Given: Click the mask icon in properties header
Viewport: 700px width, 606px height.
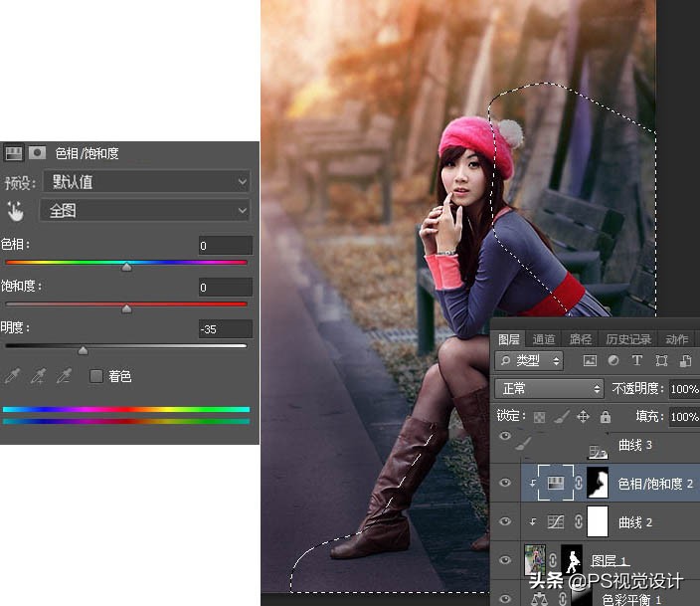Looking at the screenshot, I should point(37,153).
